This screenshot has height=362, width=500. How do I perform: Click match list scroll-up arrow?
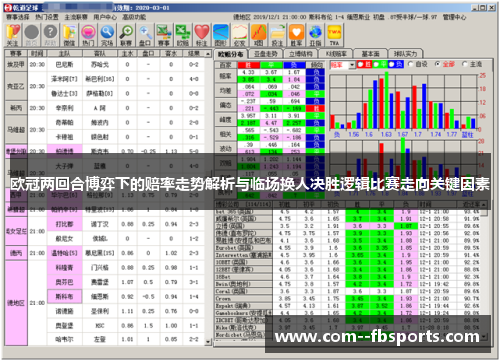tap(208, 54)
